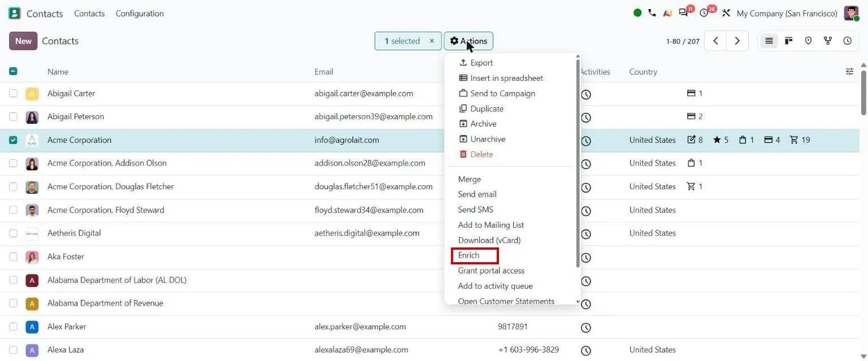Switch to kanban view
The height and width of the screenshot is (361, 868).
pyautogui.click(x=788, y=41)
